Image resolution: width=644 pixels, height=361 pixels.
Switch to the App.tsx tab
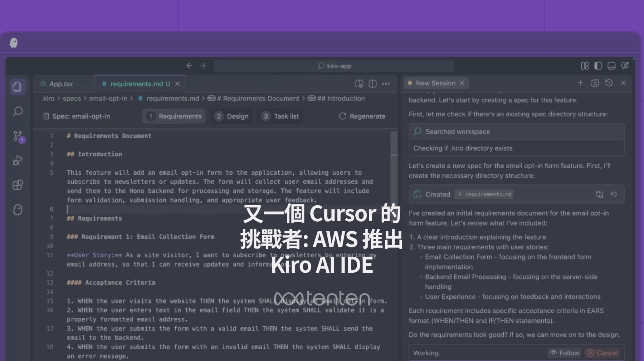tap(64, 84)
